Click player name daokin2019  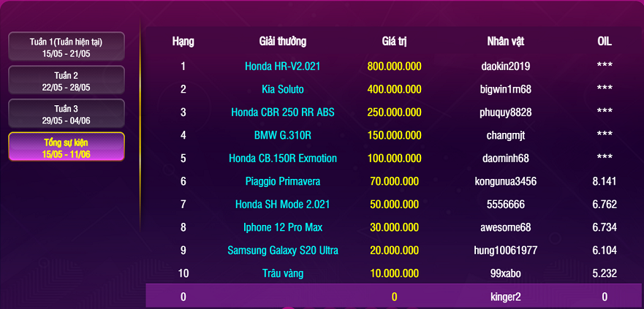506,66
